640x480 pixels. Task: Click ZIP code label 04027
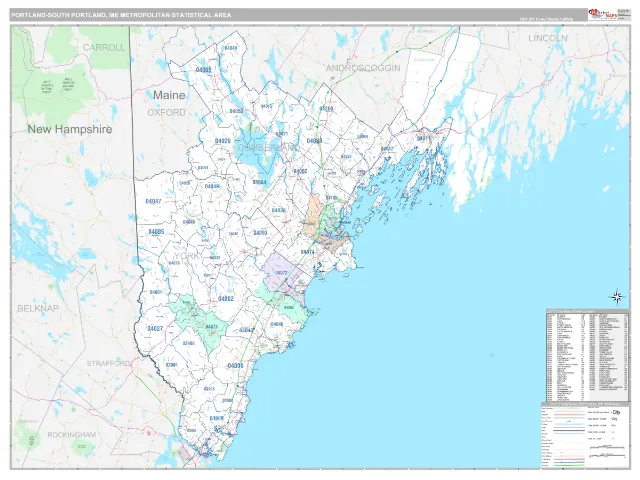tap(155, 328)
